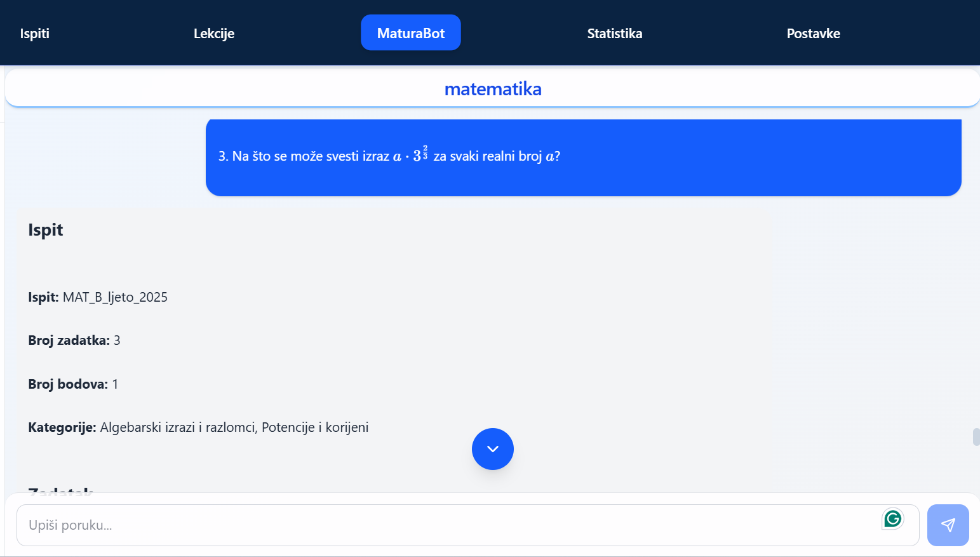Click the send button beside the input field
Image resolution: width=980 pixels, height=557 pixels.
coord(948,525)
